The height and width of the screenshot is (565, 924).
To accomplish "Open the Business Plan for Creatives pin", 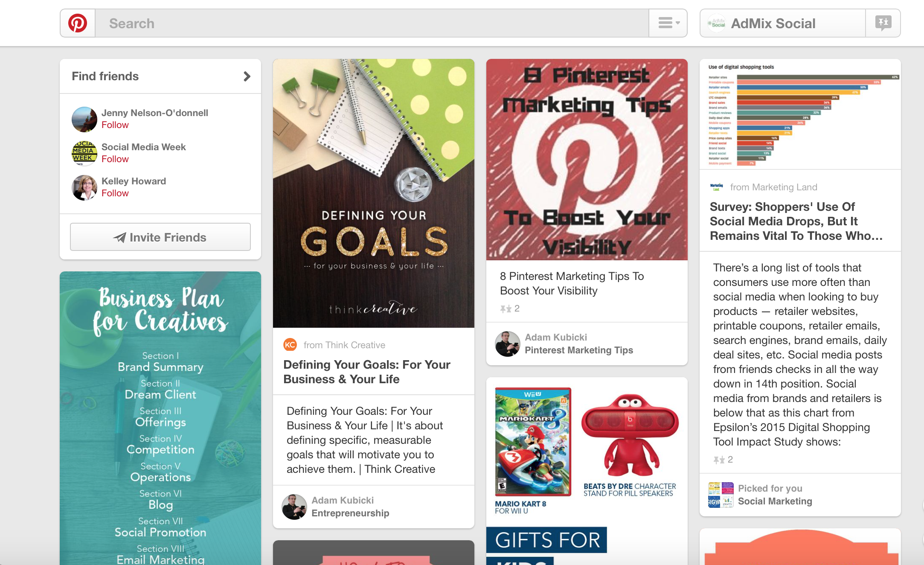I will 160,418.
